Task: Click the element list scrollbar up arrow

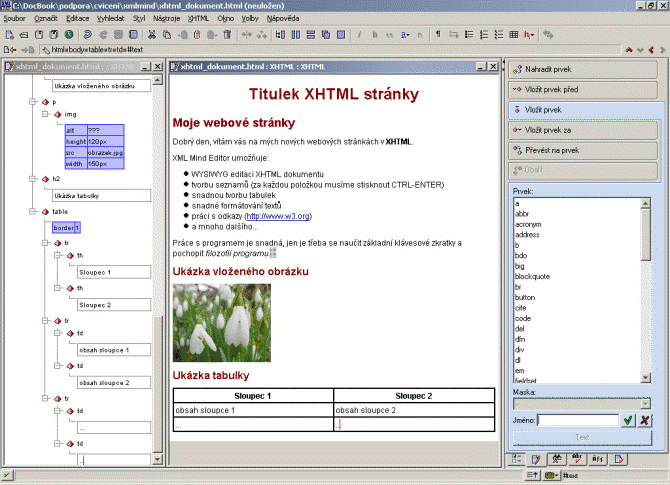Action: click(x=646, y=203)
